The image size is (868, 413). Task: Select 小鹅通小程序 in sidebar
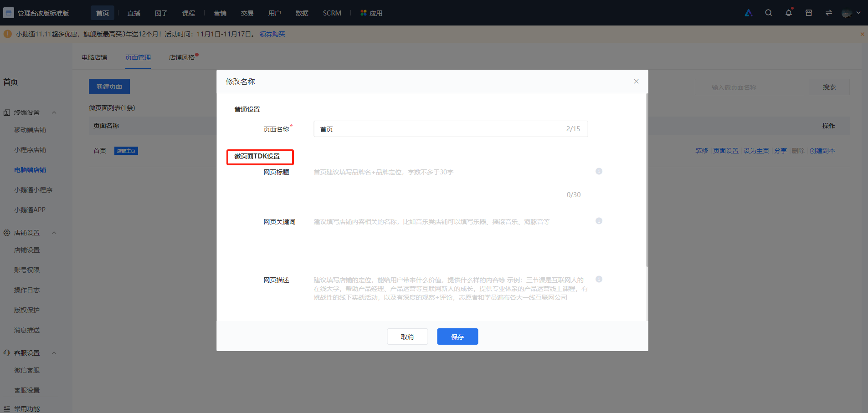click(33, 190)
